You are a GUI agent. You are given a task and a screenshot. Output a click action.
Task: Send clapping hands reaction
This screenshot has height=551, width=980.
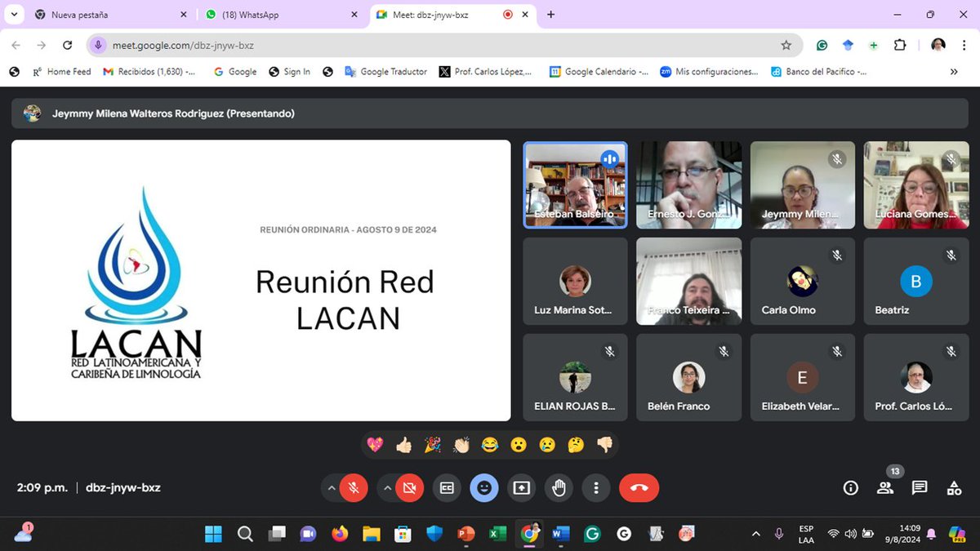(461, 445)
